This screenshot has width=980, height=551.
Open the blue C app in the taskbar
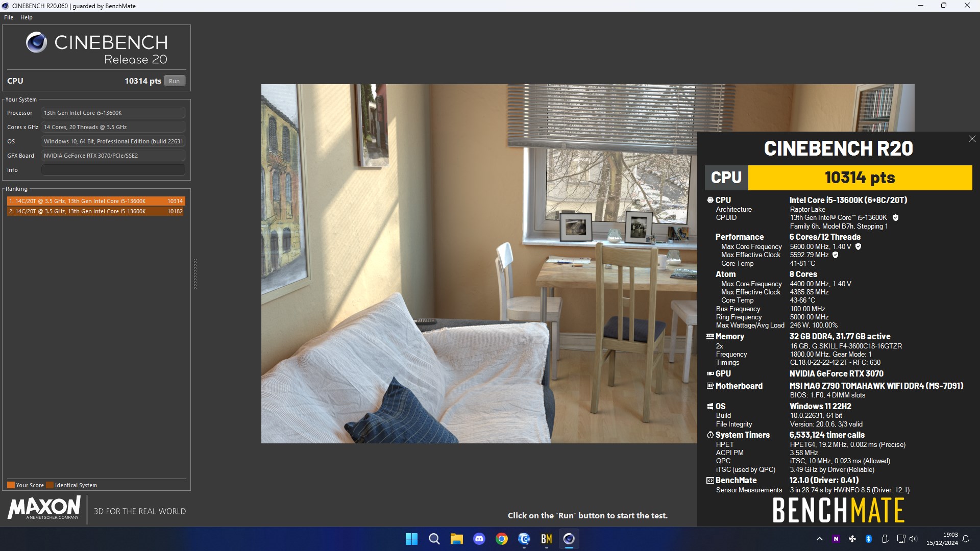point(524,539)
